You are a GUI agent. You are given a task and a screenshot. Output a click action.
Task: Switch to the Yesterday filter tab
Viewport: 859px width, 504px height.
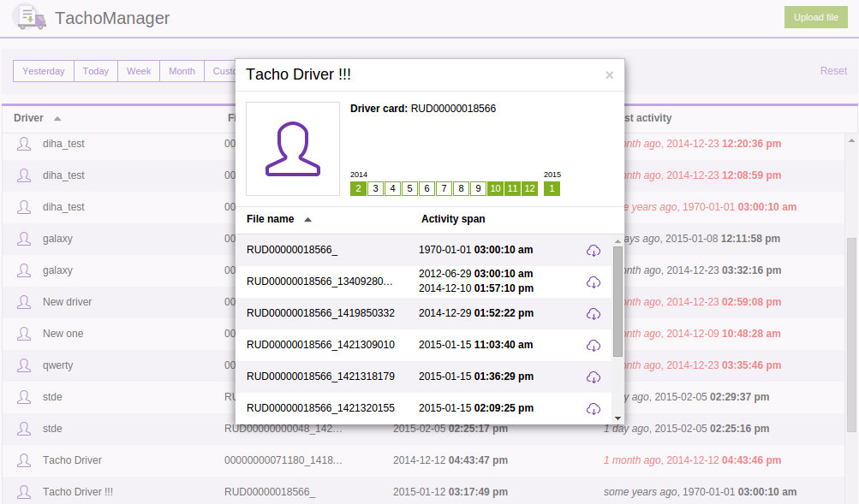[43, 71]
